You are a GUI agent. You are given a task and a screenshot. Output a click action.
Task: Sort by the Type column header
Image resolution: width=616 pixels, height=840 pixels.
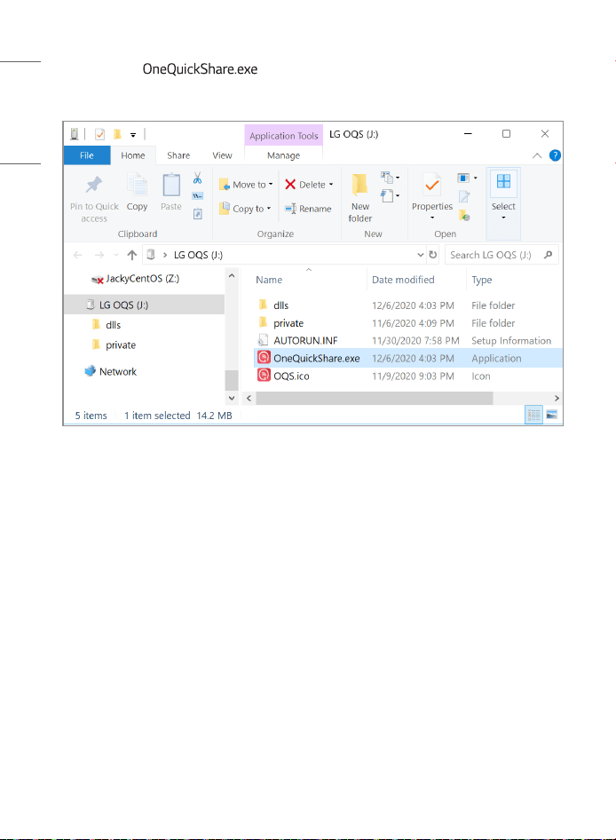click(x=482, y=280)
